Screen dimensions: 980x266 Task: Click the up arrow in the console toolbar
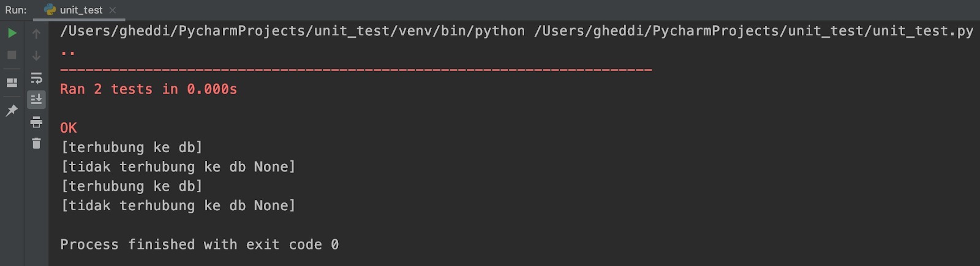tap(36, 34)
